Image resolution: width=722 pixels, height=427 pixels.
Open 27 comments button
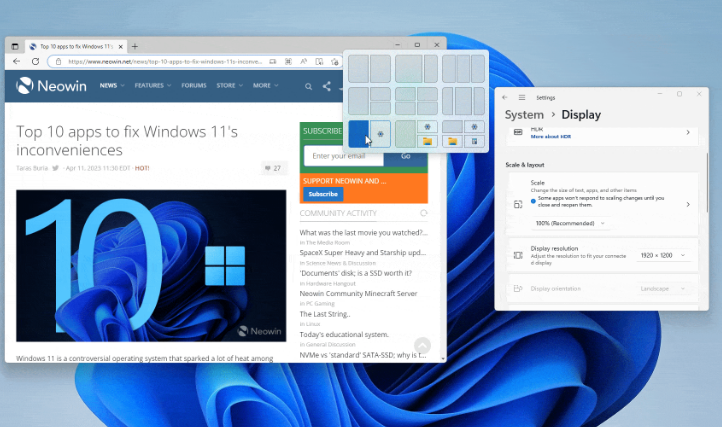(273, 168)
